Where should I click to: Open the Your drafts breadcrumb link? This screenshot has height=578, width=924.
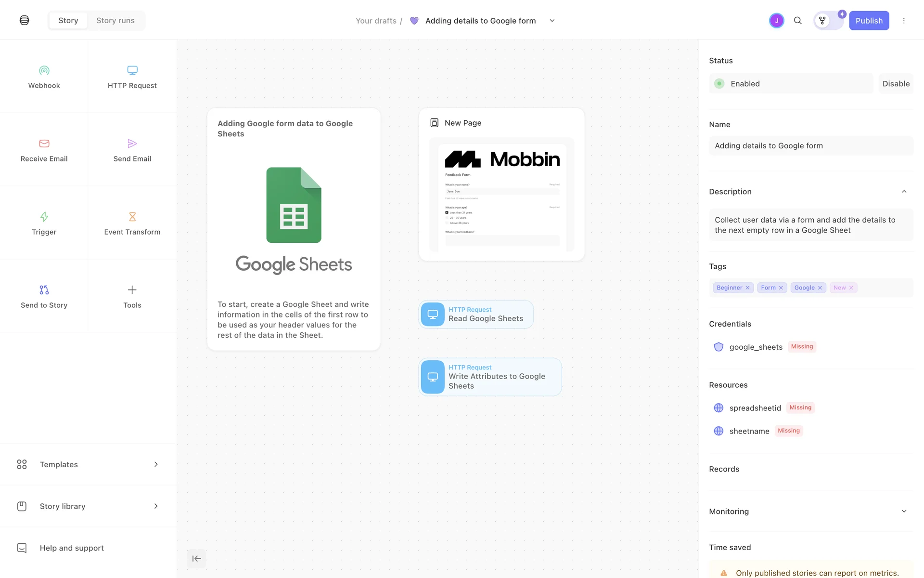pos(376,21)
